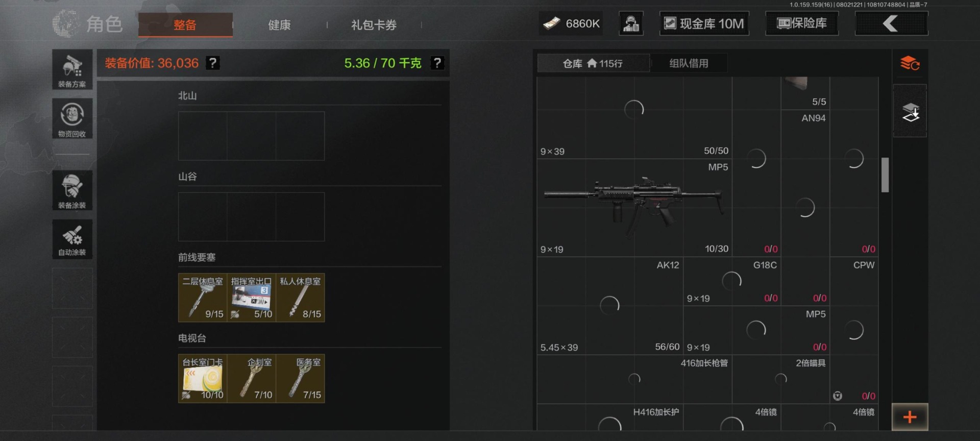Screen dimensions: 980x441
Task: Select the 台长室门卡 keycard item
Action: pos(203,379)
